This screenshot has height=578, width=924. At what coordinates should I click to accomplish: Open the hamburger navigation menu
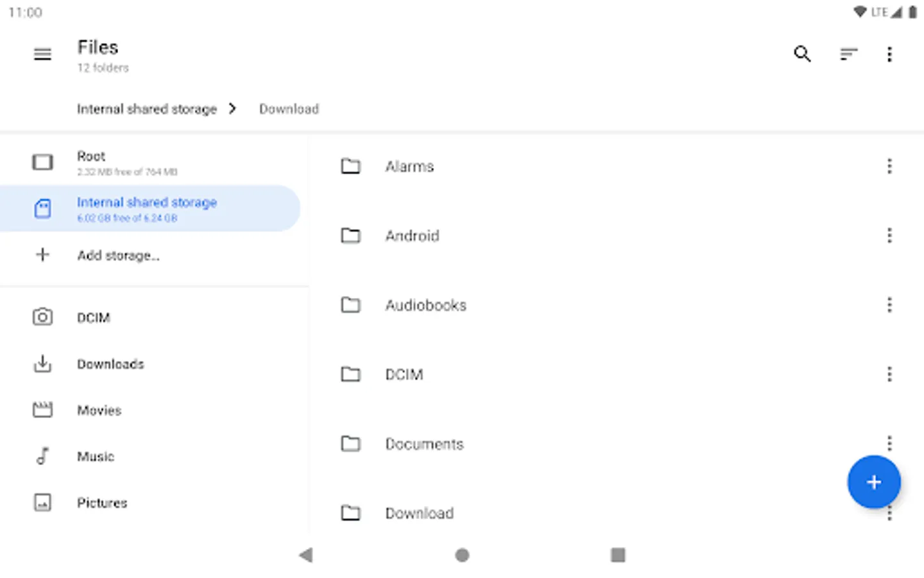click(42, 55)
